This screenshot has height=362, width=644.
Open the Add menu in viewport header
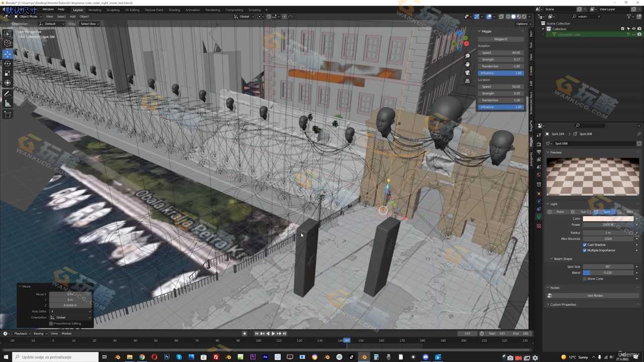(72, 17)
